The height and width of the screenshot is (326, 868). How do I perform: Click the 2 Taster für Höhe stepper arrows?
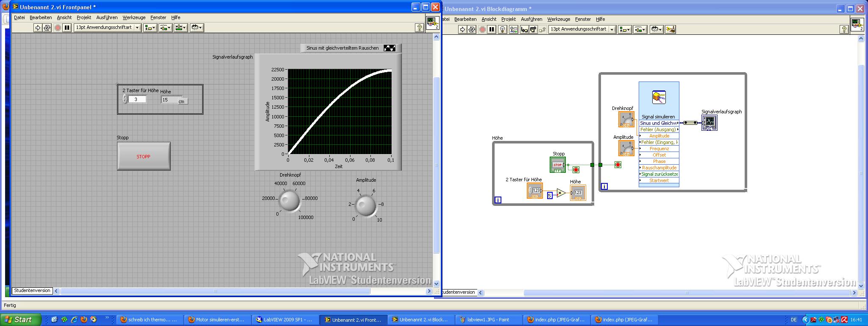coord(125,99)
